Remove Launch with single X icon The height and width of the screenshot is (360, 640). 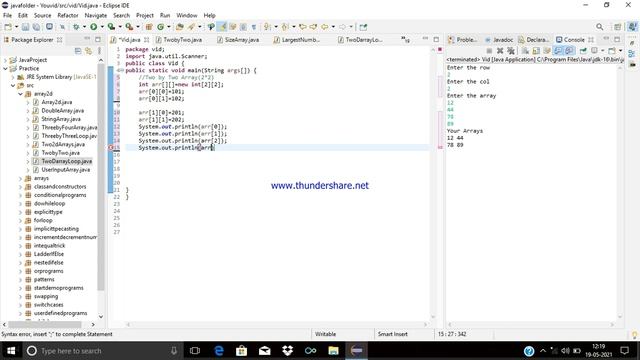[x=500, y=51]
